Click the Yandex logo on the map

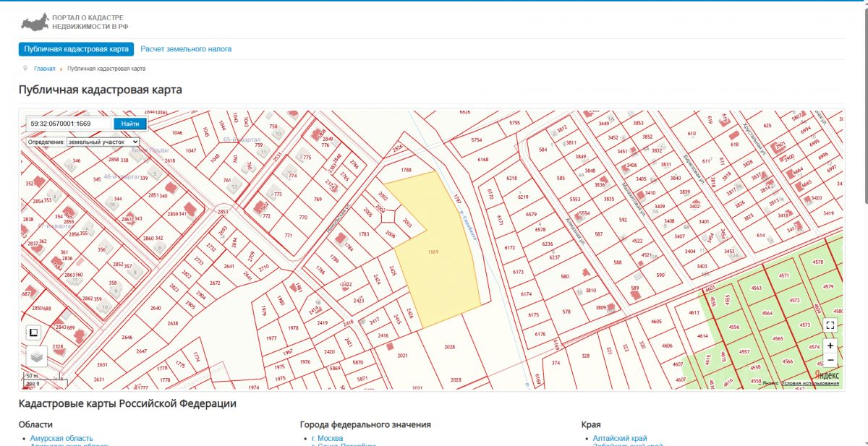(x=827, y=375)
